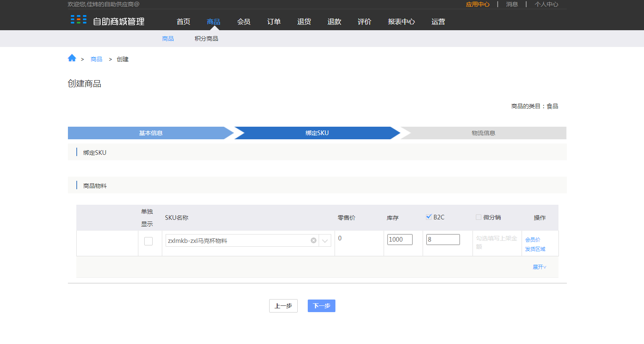
Task: Click the 商品 breadcrumb link
Action: 96,59
